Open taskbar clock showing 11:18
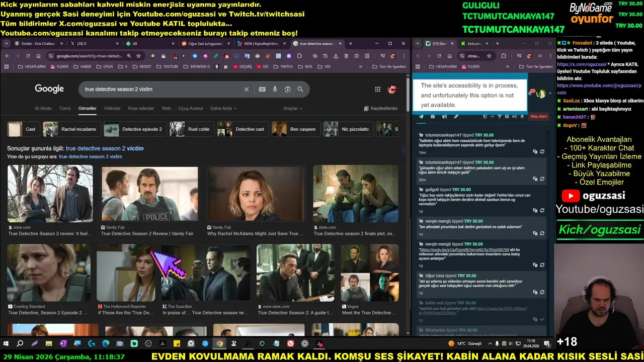 click(531, 343)
